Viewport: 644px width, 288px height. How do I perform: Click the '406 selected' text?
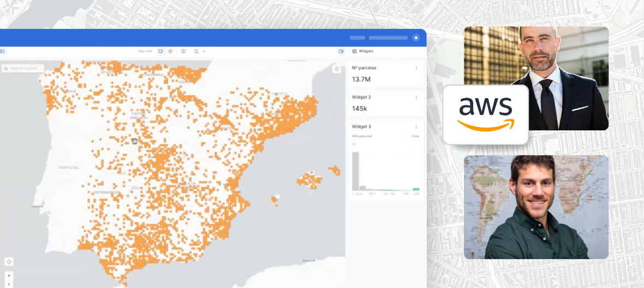coord(362,136)
